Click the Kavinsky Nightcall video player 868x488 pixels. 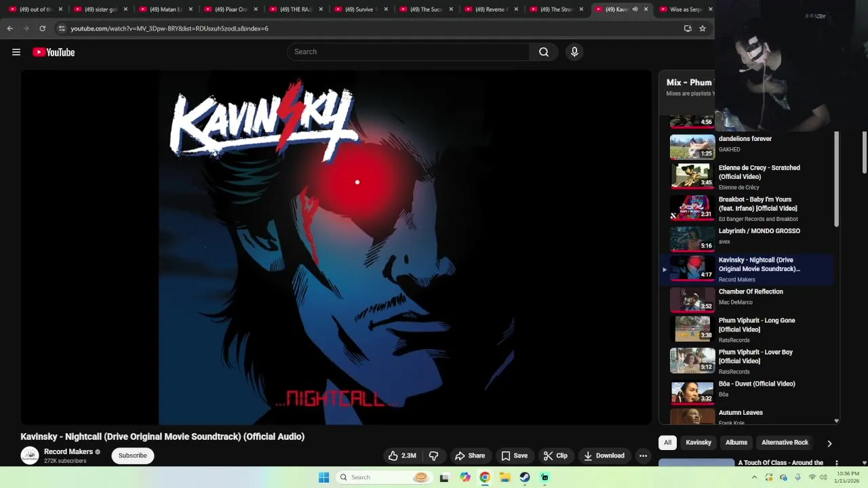(x=336, y=247)
